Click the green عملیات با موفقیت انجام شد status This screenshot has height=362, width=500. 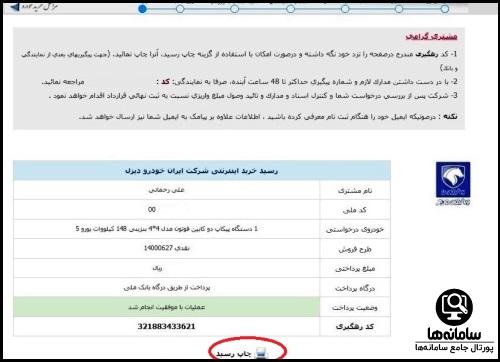click(166, 307)
